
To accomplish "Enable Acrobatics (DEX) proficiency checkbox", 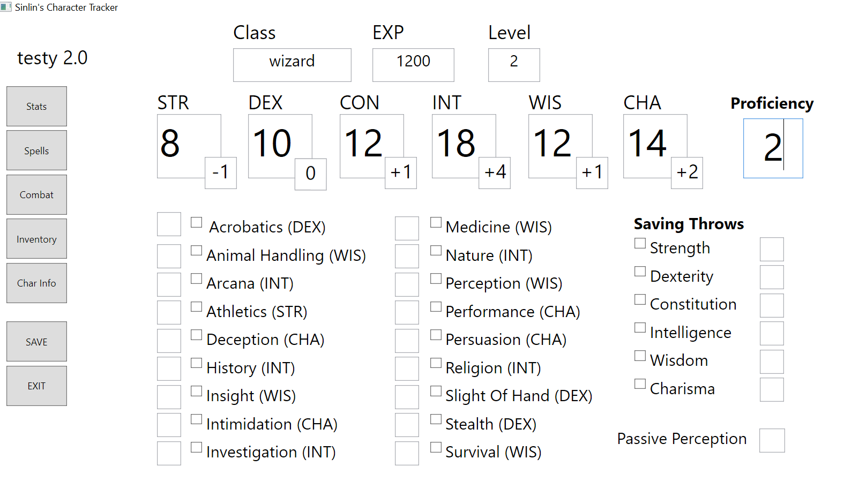I will click(x=197, y=222).
